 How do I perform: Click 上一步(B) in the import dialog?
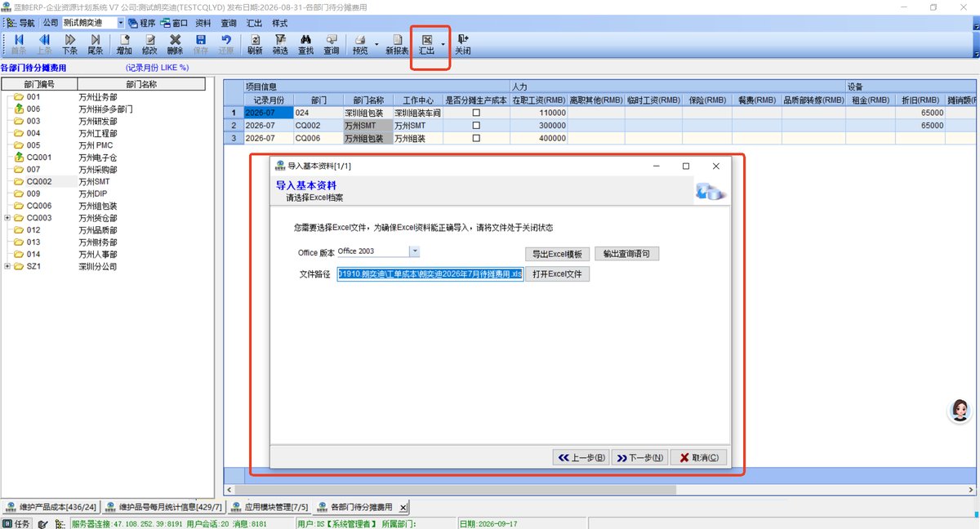click(x=580, y=457)
